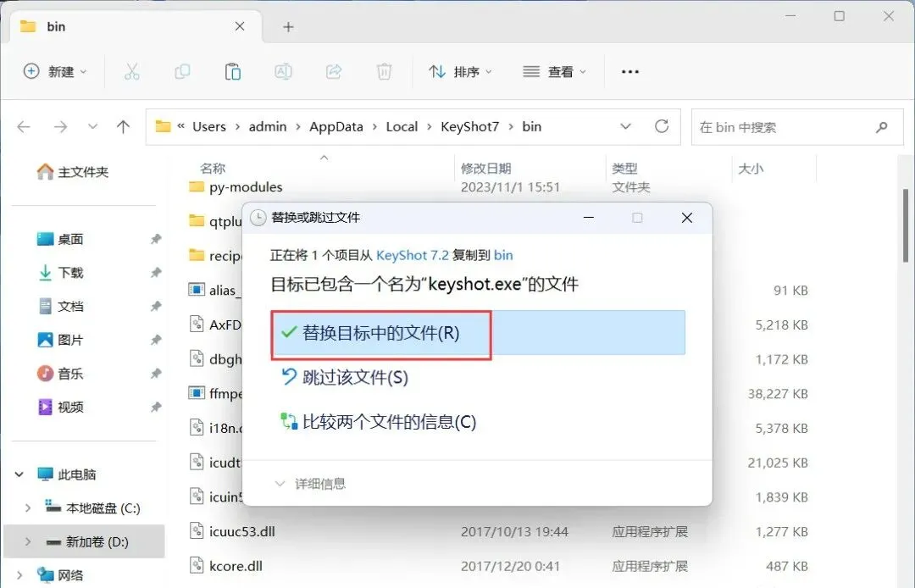Open 下载 in navigation pane
Viewport: 915px width, 588px height.
[61, 273]
